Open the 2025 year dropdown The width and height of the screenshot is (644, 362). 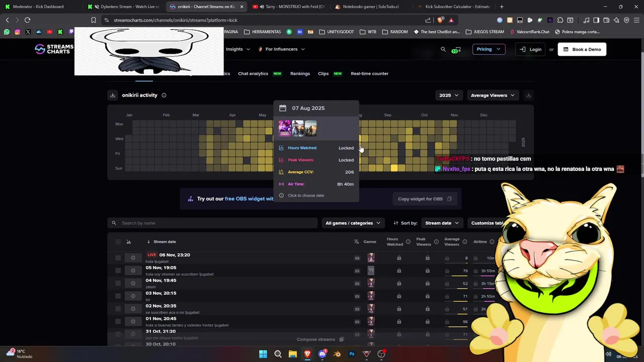(x=449, y=95)
